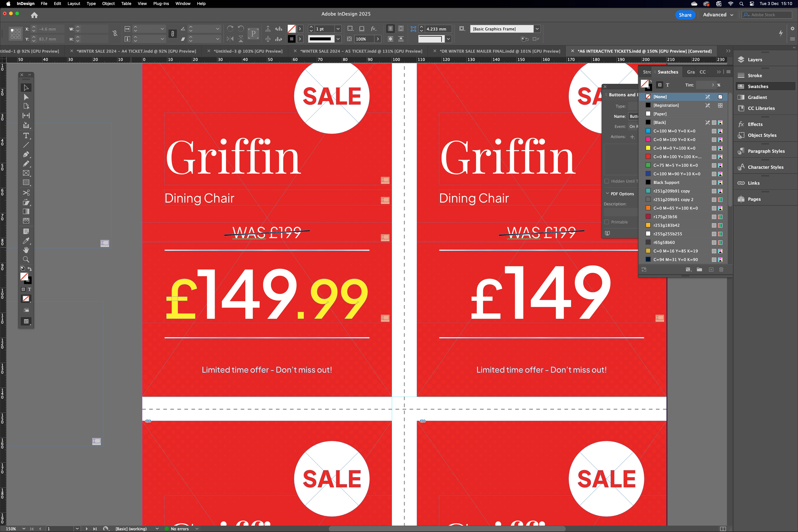Open the Advanced workspace switcher
The width and height of the screenshot is (798, 532).
click(x=718, y=15)
